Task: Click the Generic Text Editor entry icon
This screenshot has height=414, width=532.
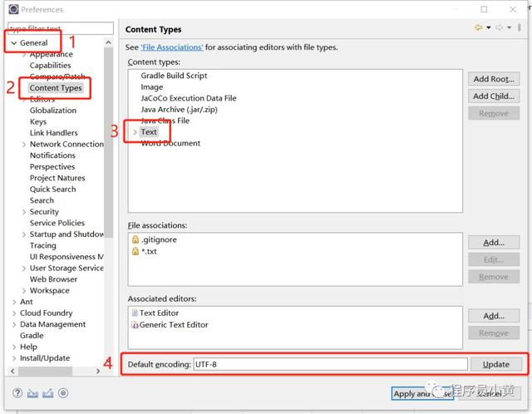Action: [135, 325]
